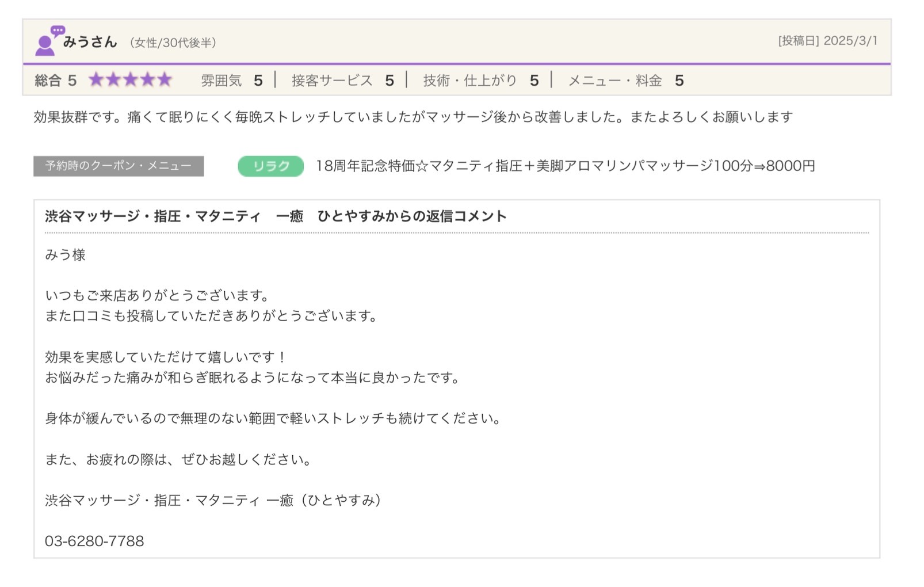Click the line また、お疲れの際は

178,459
